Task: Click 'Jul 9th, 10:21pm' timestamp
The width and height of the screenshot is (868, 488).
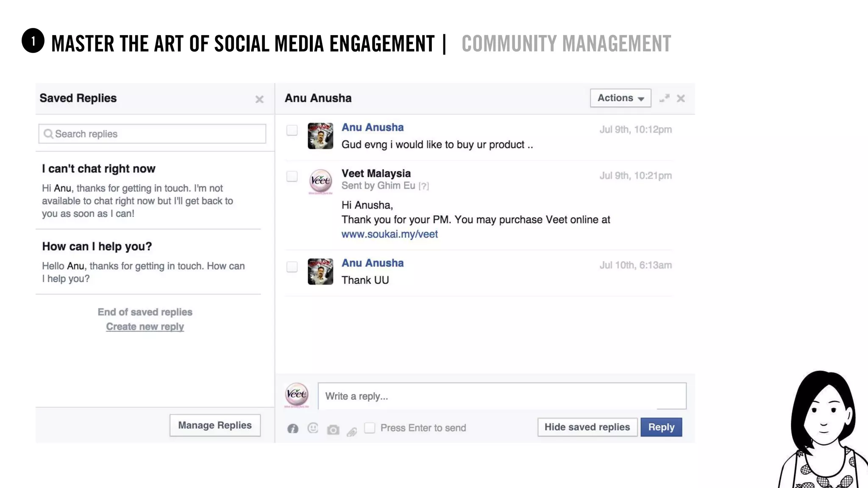Action: click(635, 176)
